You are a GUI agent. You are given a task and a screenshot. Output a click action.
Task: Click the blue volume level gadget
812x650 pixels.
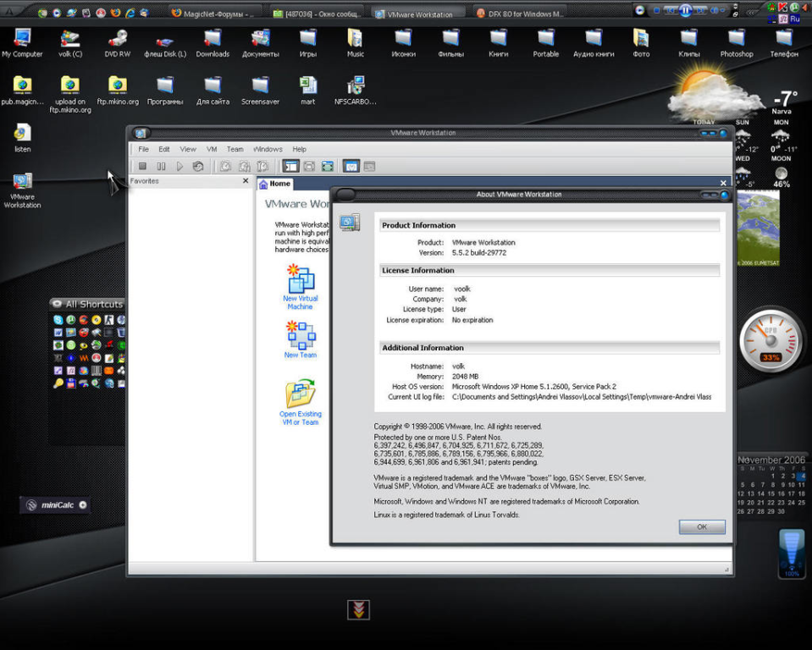tap(792, 553)
